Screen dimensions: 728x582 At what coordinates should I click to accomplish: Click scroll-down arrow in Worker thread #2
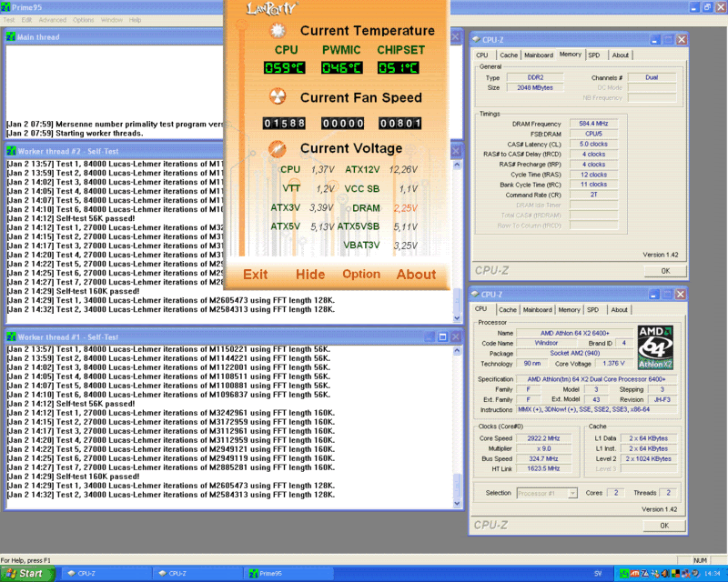pyautogui.click(x=457, y=318)
